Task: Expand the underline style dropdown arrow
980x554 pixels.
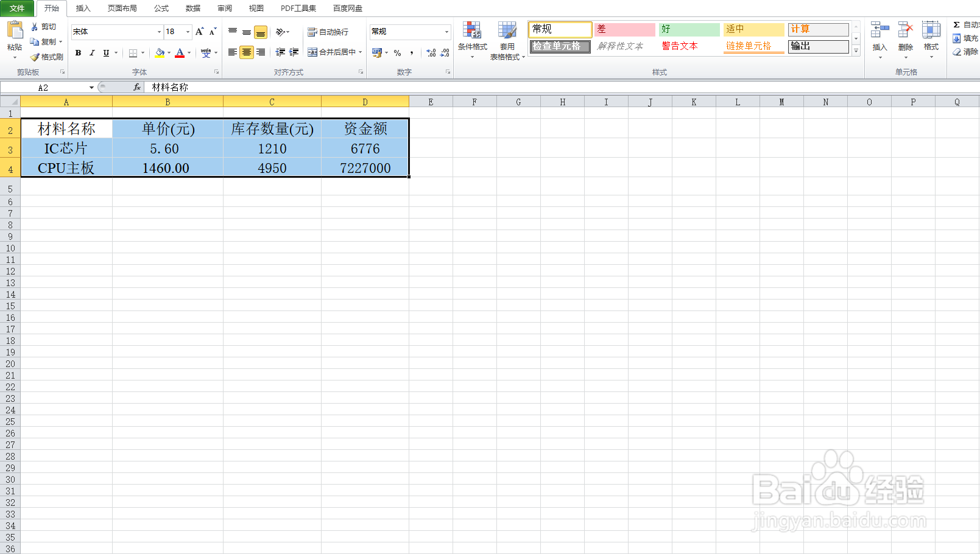Action: click(116, 53)
